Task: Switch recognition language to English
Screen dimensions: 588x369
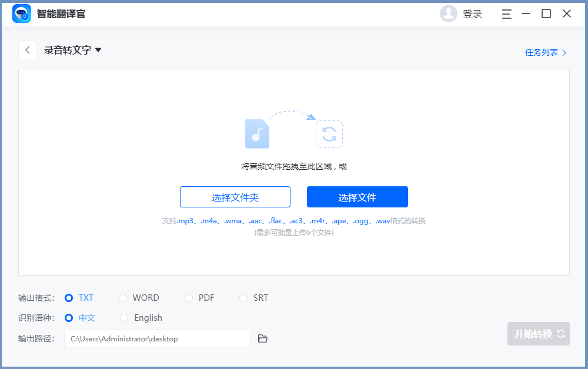Action: [124, 318]
